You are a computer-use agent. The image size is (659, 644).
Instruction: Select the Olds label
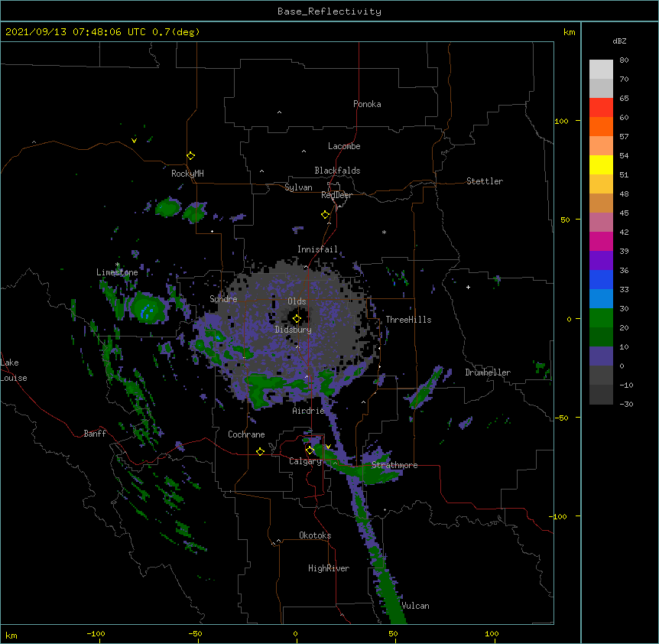point(297,301)
